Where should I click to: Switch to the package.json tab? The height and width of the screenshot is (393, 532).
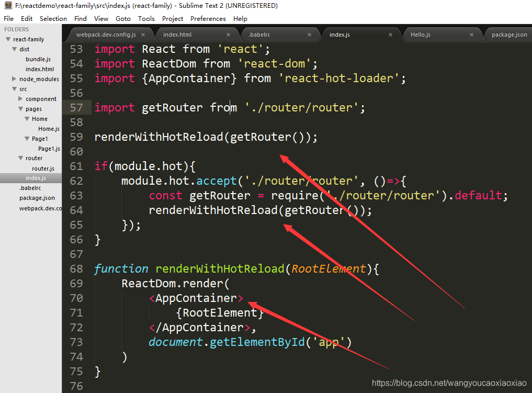pos(508,35)
